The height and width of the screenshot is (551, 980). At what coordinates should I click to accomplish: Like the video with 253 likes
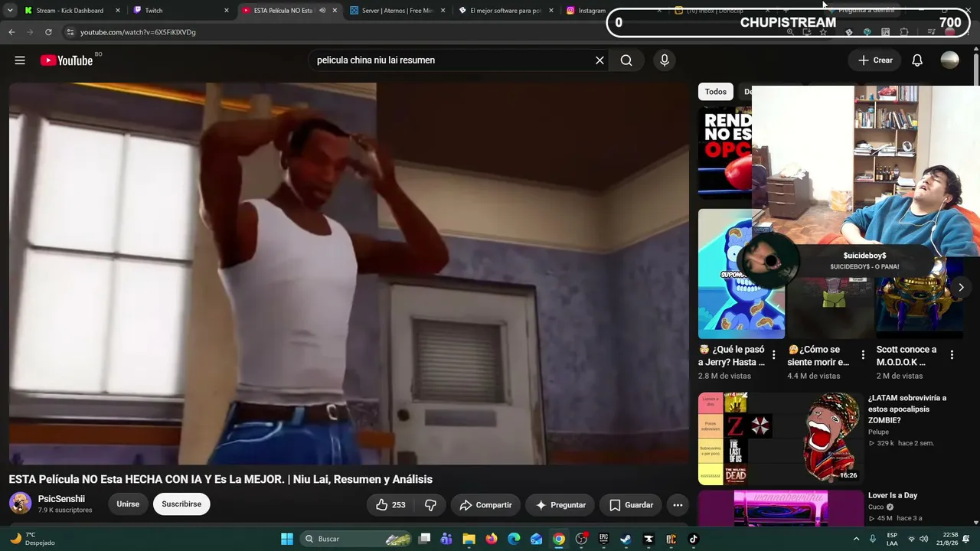coord(390,505)
